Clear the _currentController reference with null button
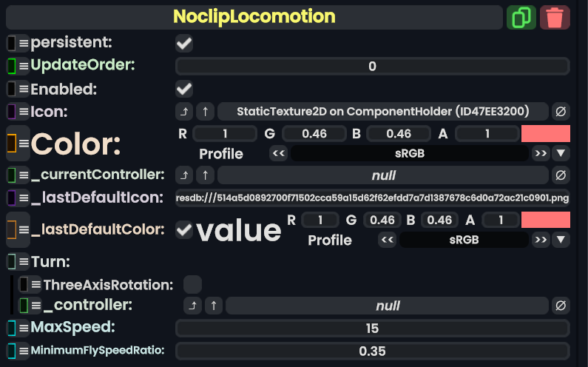Screen dimensions: 588x367 [561, 175]
